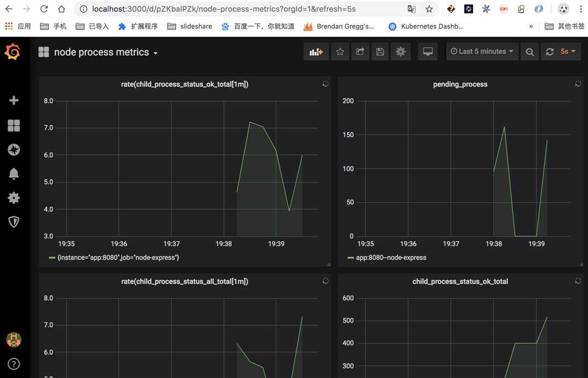Save the dashboard with floppy disk icon
588x378 pixels.
point(380,51)
